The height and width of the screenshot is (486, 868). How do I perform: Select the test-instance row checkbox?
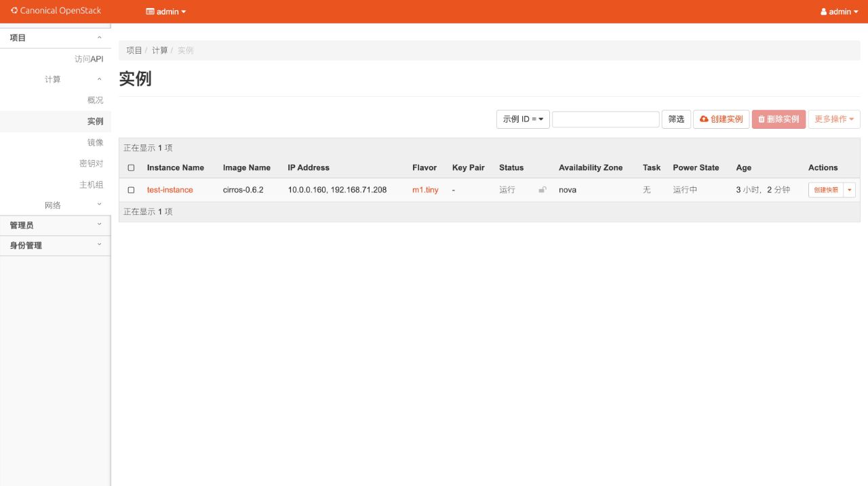132,190
